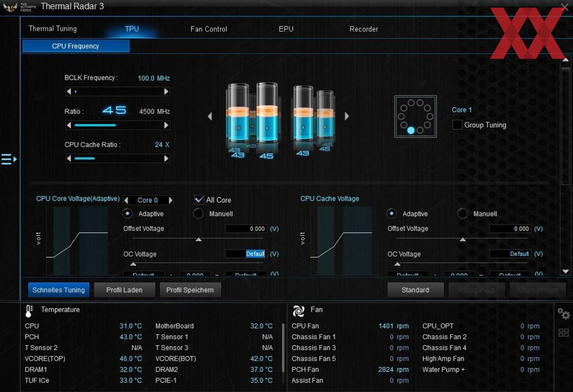Click the CPU Cache Ratio slider track
This screenshot has height=392, width=573.
pos(118,158)
